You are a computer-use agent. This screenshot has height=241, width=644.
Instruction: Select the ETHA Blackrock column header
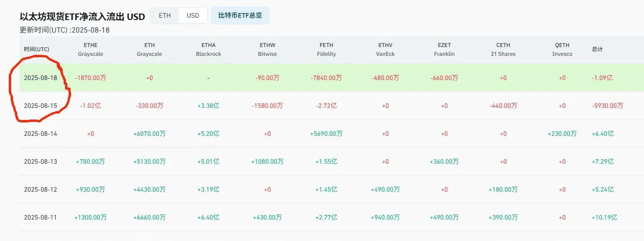pyautogui.click(x=208, y=49)
